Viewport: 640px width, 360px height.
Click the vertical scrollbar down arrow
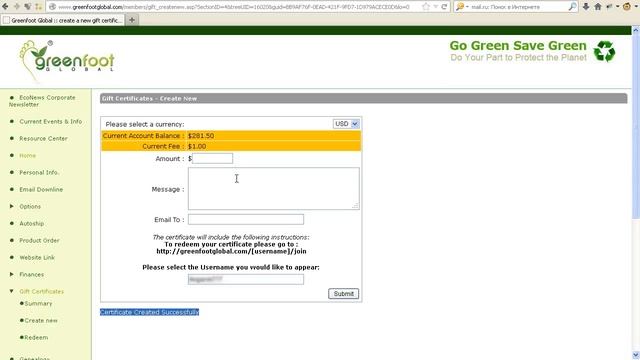click(x=636, y=355)
